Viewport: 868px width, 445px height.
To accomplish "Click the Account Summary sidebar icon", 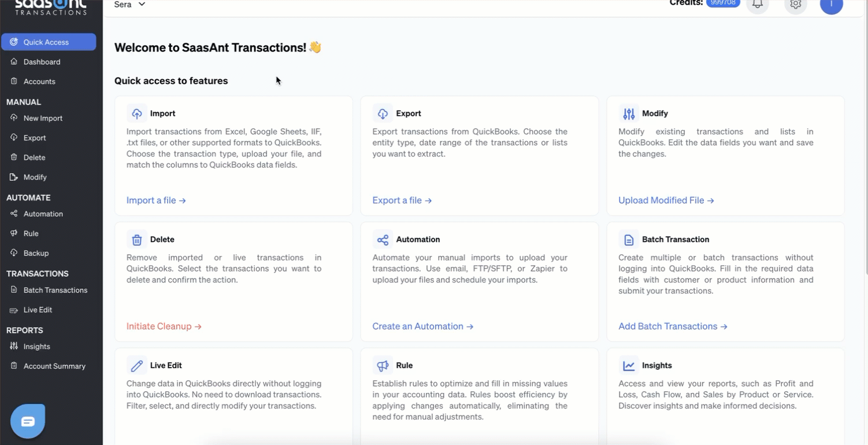I will (x=14, y=366).
